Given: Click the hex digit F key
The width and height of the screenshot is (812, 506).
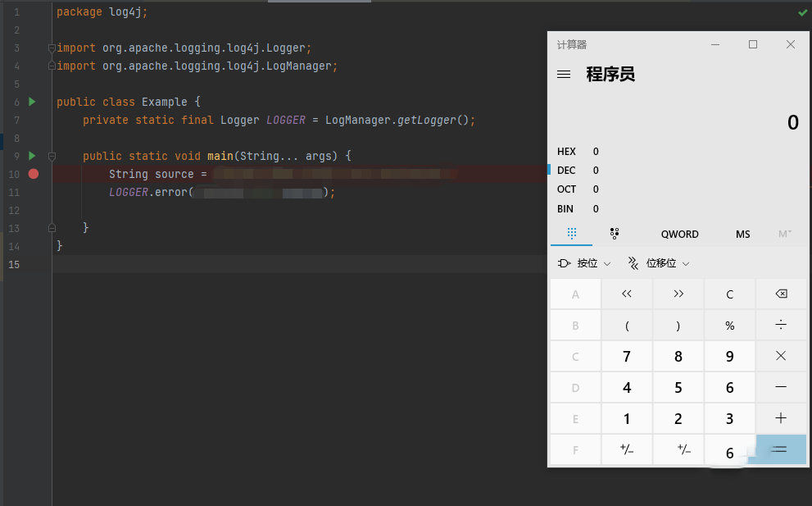Looking at the screenshot, I should pos(575,449).
